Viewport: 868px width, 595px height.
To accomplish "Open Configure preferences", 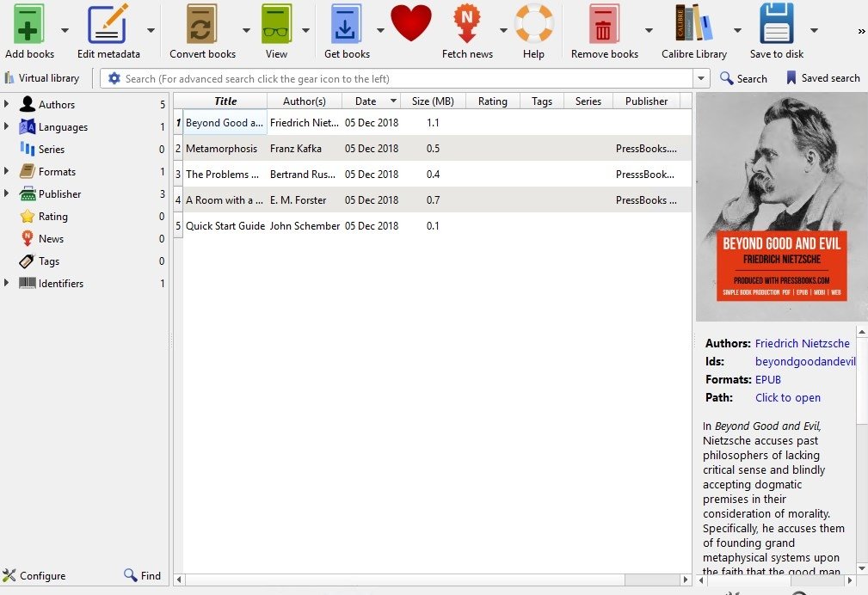I will click(x=34, y=575).
